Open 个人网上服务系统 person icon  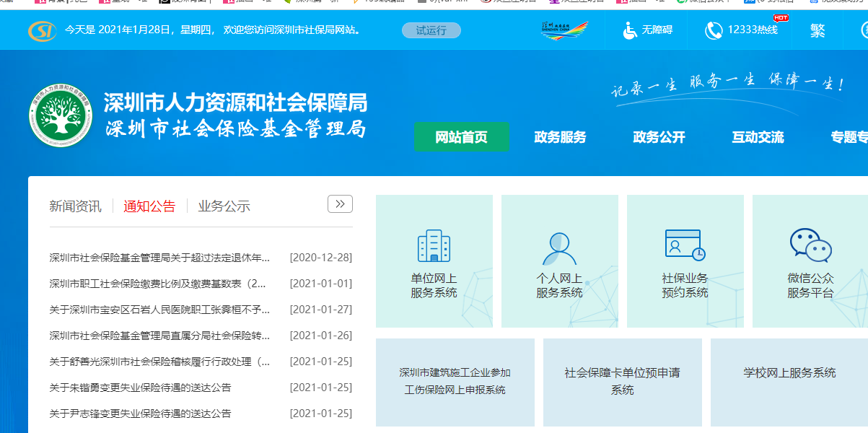pos(559,248)
